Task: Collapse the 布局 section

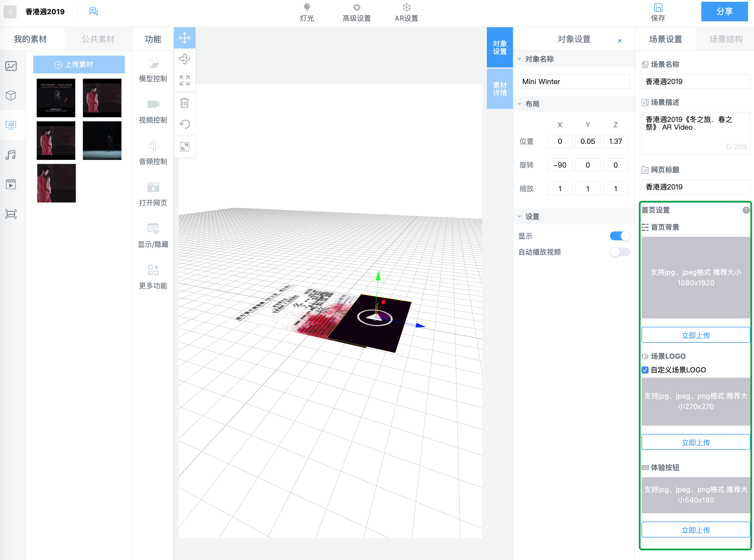Action: coord(520,104)
